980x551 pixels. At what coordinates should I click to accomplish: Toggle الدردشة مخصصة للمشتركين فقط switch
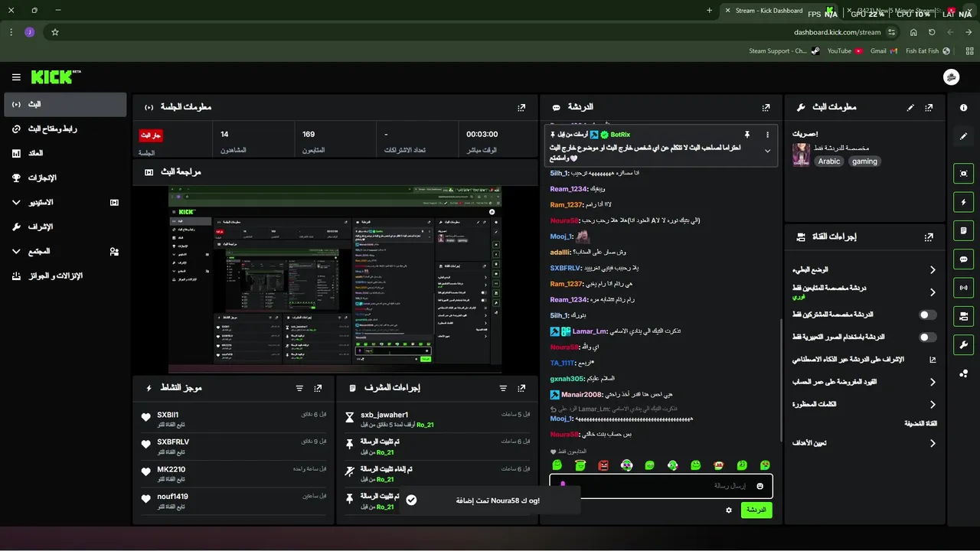[927, 315]
